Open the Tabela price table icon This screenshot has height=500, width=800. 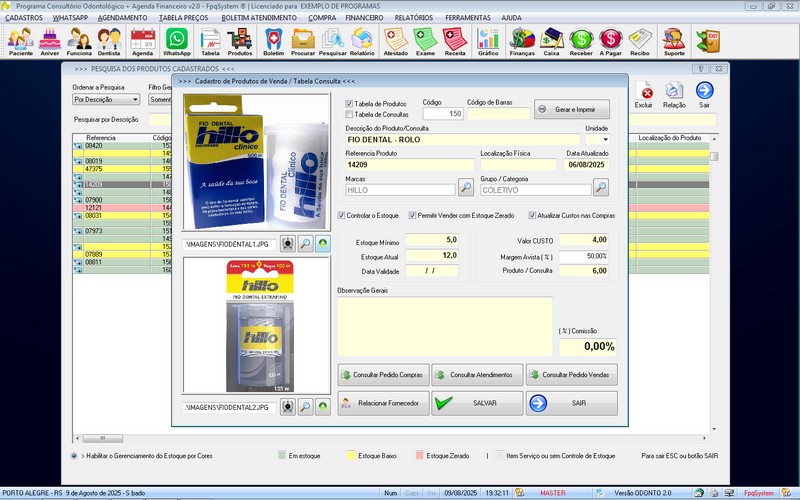click(x=210, y=41)
